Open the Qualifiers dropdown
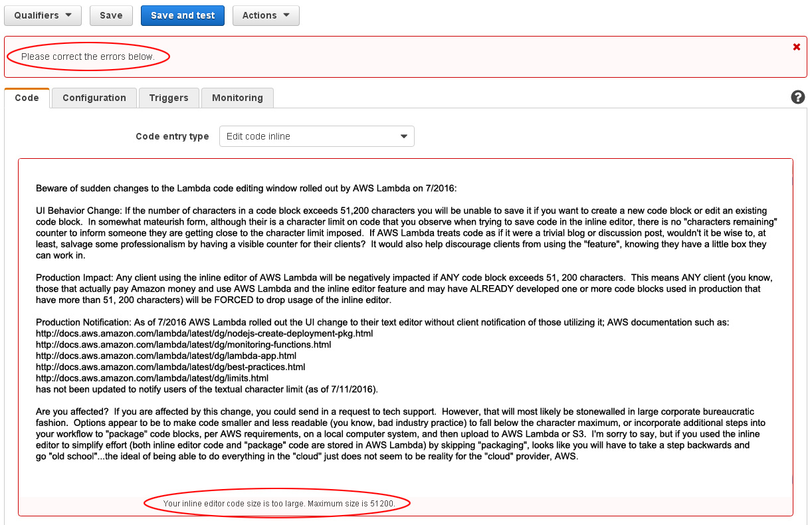Screen dimensions: 812x525 click(43, 15)
